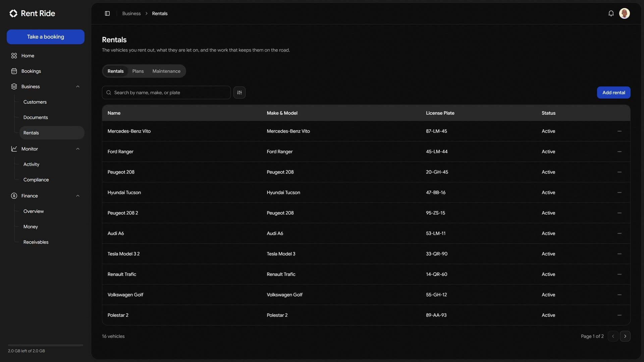Open the notifications bell

coord(611,13)
